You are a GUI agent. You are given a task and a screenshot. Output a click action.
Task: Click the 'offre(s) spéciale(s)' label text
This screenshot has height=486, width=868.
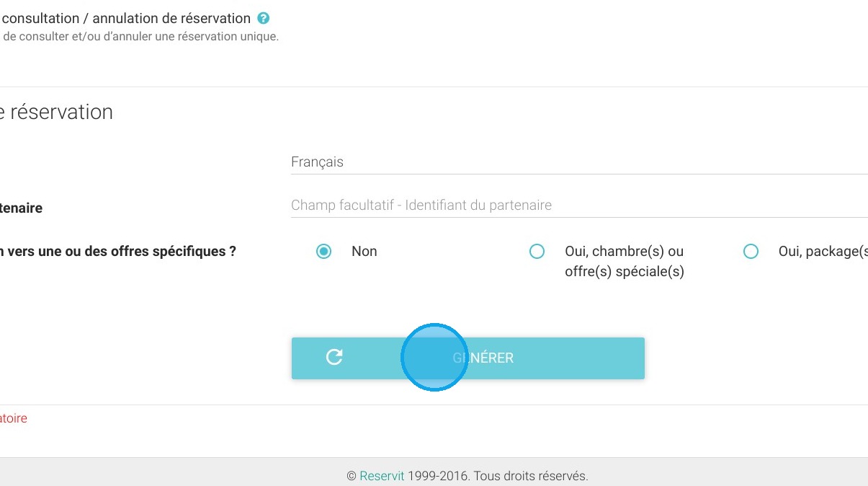(x=625, y=272)
